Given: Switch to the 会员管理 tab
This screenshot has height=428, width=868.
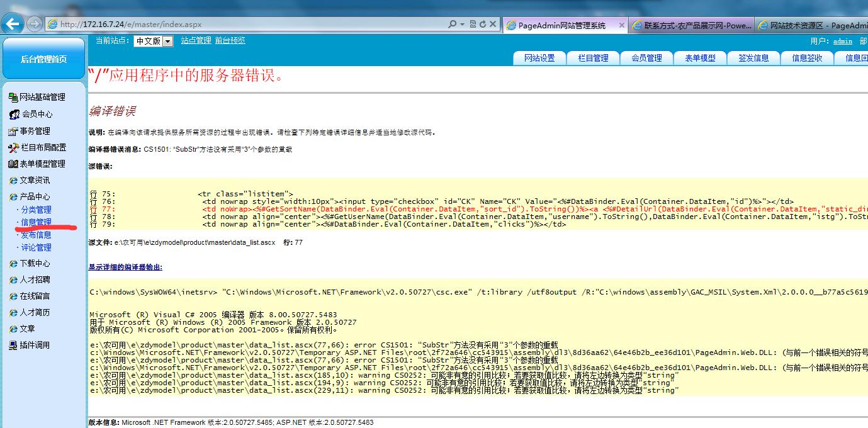Looking at the screenshot, I should (x=646, y=58).
